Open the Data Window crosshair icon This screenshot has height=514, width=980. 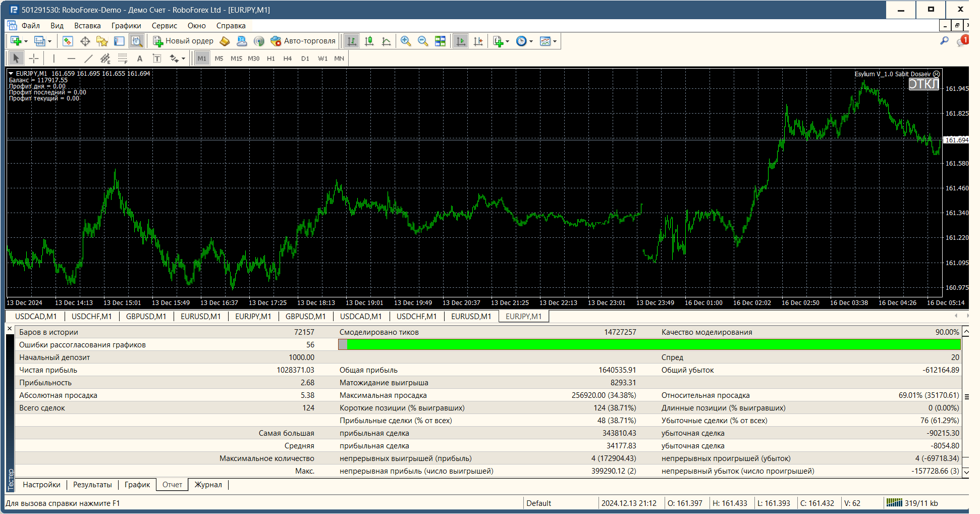click(85, 41)
